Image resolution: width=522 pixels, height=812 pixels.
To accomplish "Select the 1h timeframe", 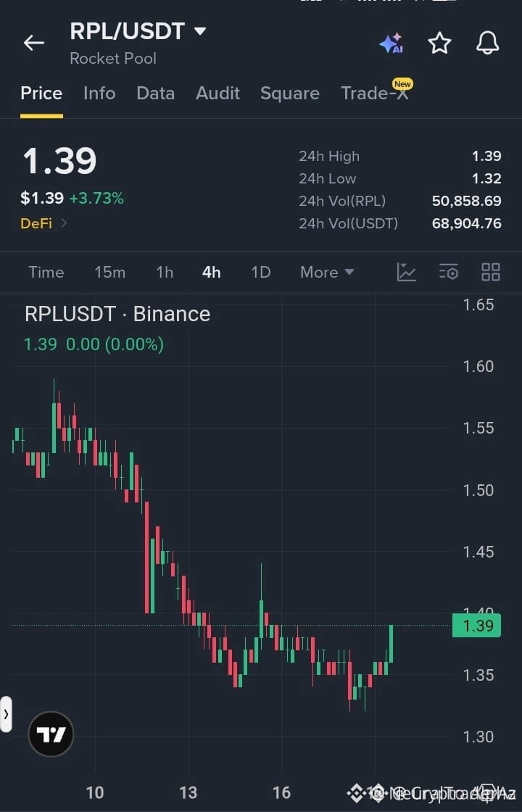I will pos(165,273).
